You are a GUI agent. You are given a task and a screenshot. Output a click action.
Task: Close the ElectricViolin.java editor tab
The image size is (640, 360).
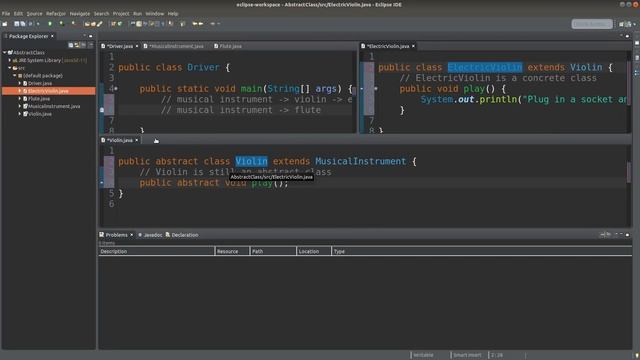pos(413,46)
